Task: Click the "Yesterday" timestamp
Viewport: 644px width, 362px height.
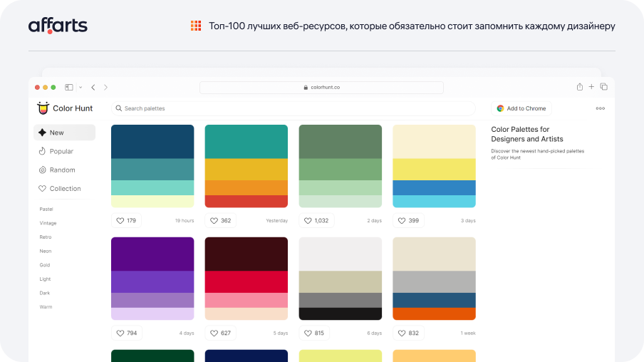Action: pos(277,221)
